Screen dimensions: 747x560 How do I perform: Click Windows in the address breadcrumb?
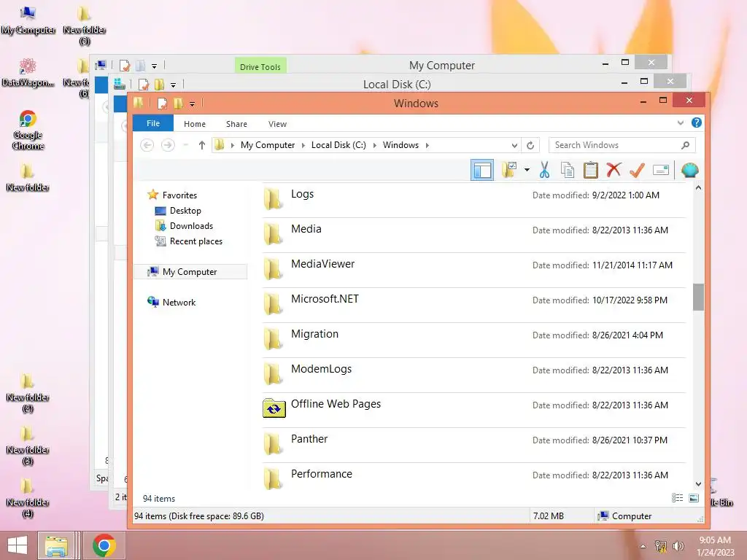click(400, 145)
